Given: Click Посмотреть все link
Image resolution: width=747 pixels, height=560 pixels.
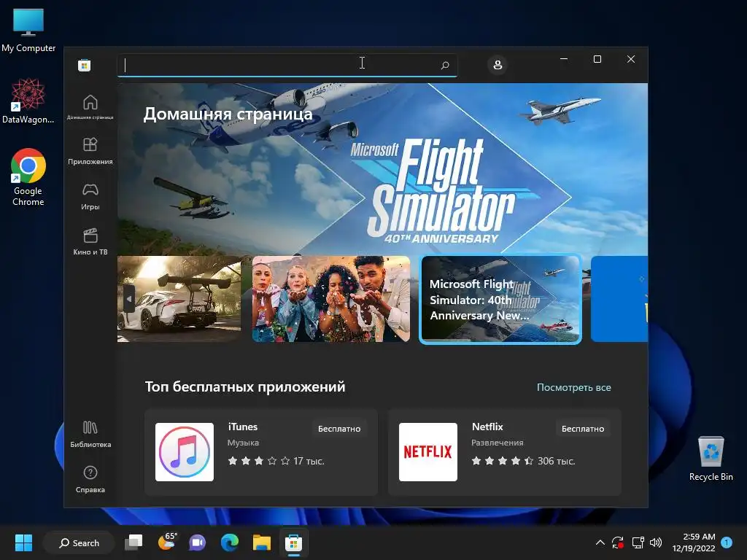Looking at the screenshot, I should point(573,388).
